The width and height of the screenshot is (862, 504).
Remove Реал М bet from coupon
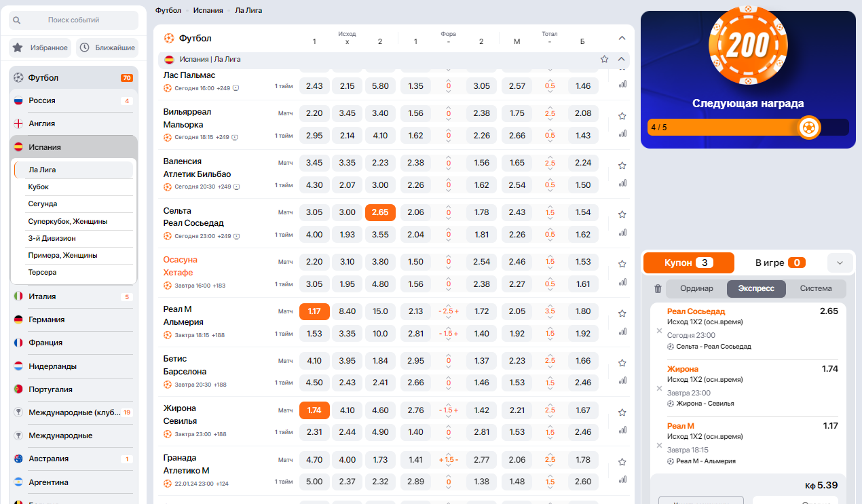point(659,446)
